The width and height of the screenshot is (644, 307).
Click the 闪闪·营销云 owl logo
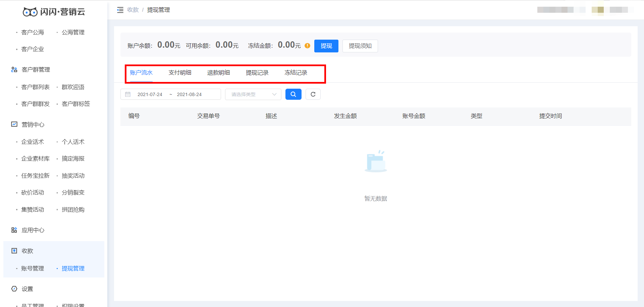pyautogui.click(x=54, y=12)
